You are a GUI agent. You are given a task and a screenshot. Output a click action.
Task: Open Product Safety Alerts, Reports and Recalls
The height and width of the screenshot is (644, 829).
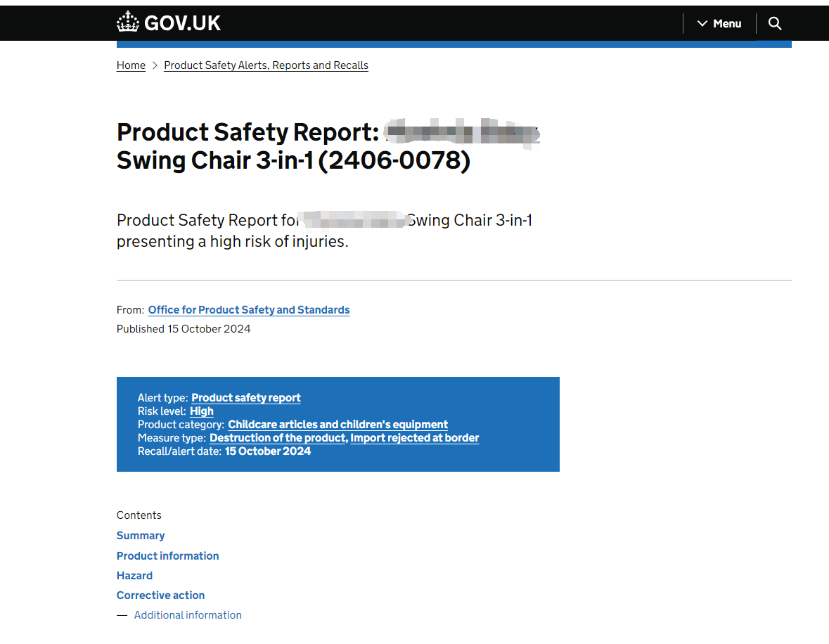[266, 65]
